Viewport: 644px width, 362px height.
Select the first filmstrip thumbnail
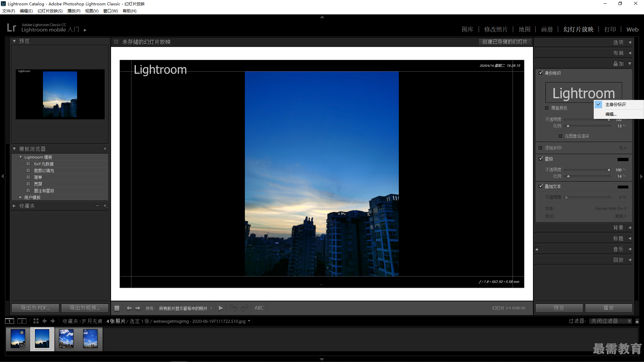(18, 339)
